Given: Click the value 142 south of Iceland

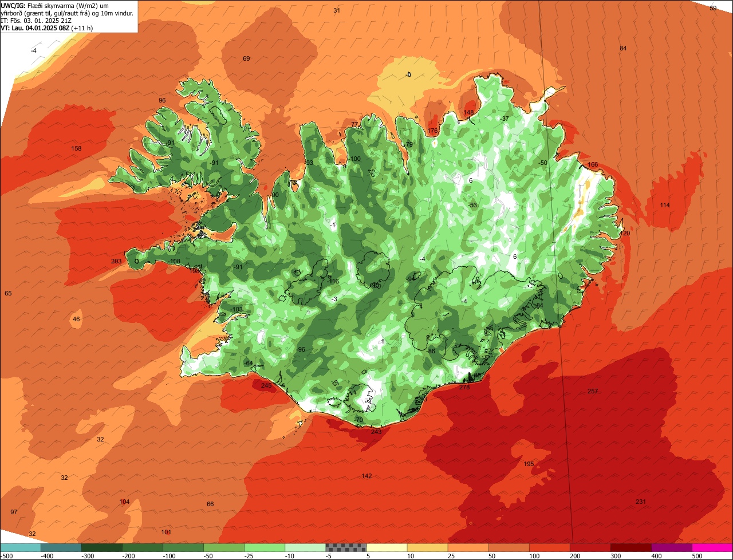Looking at the screenshot, I should click(x=366, y=476).
